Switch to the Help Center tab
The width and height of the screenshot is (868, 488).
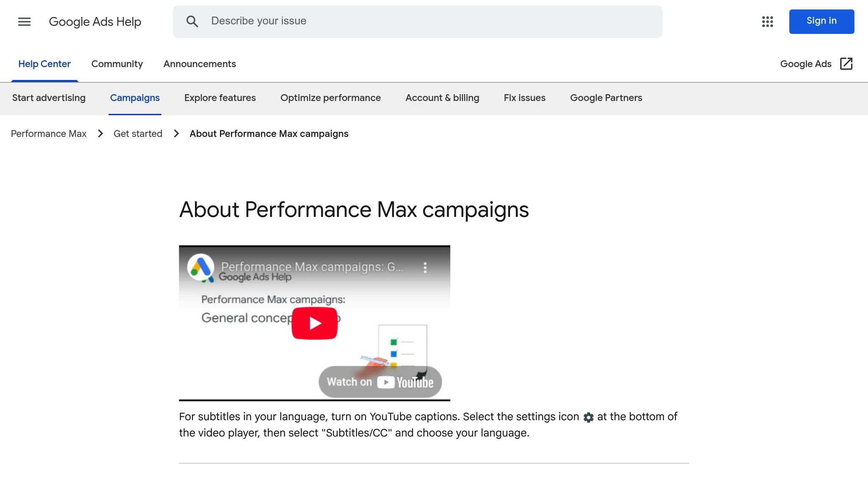[45, 64]
